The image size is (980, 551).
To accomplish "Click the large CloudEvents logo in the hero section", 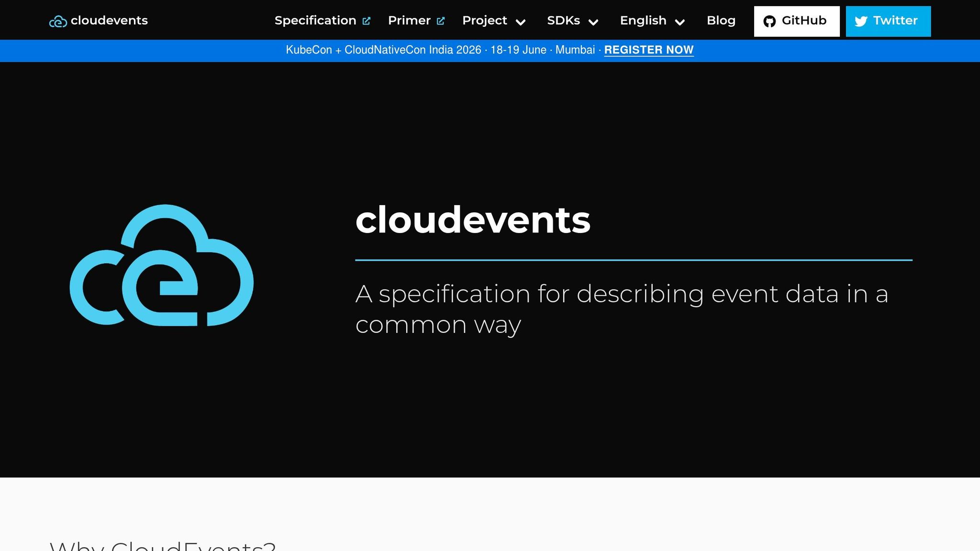I will (162, 264).
